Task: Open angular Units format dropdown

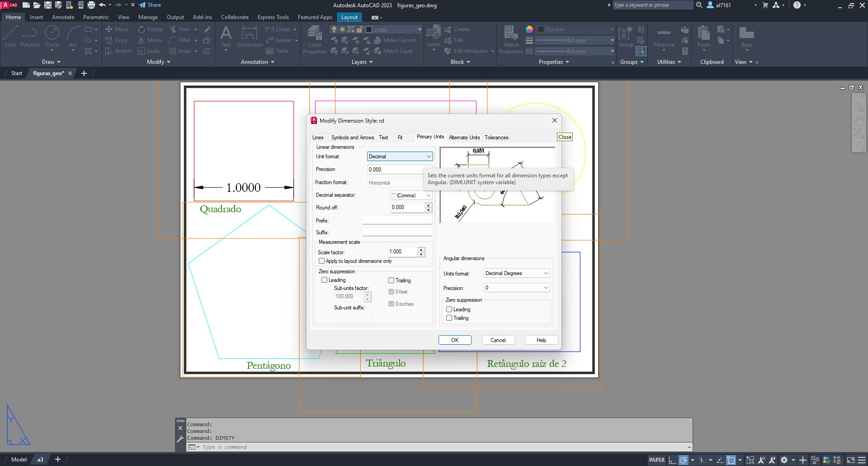Action: coord(516,273)
